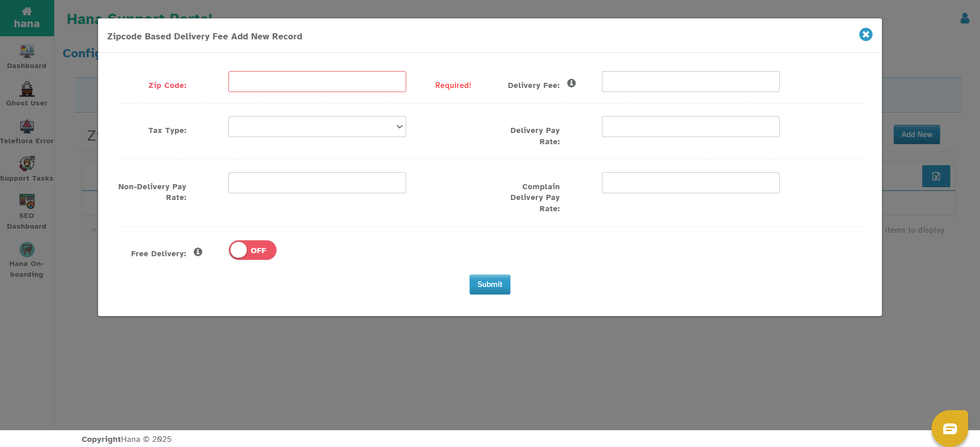Open the Ghost User sidebar item
Viewport: 980px width, 447px height.
click(x=27, y=94)
